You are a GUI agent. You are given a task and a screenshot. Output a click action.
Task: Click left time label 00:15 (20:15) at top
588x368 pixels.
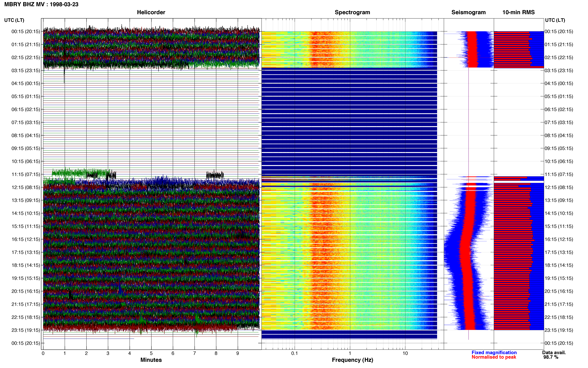click(26, 31)
